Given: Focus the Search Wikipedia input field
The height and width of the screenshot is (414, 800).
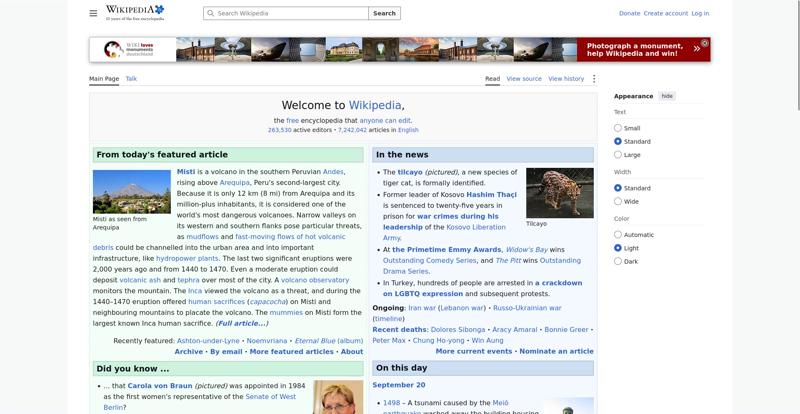Looking at the screenshot, I should (x=286, y=13).
